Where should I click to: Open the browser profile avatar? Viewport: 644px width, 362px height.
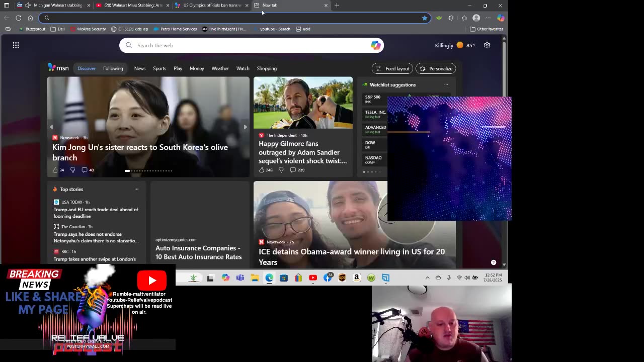click(x=476, y=18)
